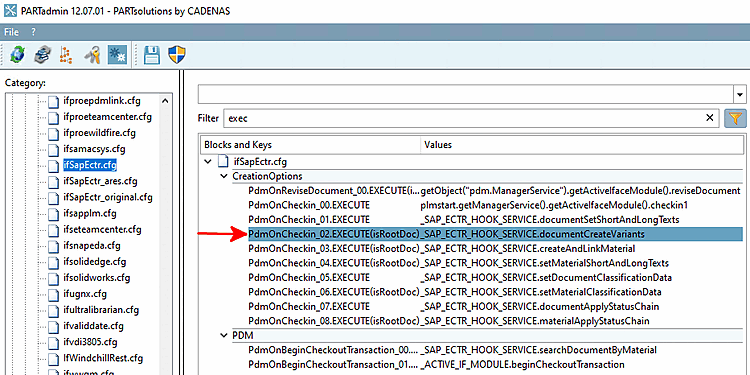750x375 pixels.
Task: Click the server/printer toolbar icon
Action: click(42, 55)
